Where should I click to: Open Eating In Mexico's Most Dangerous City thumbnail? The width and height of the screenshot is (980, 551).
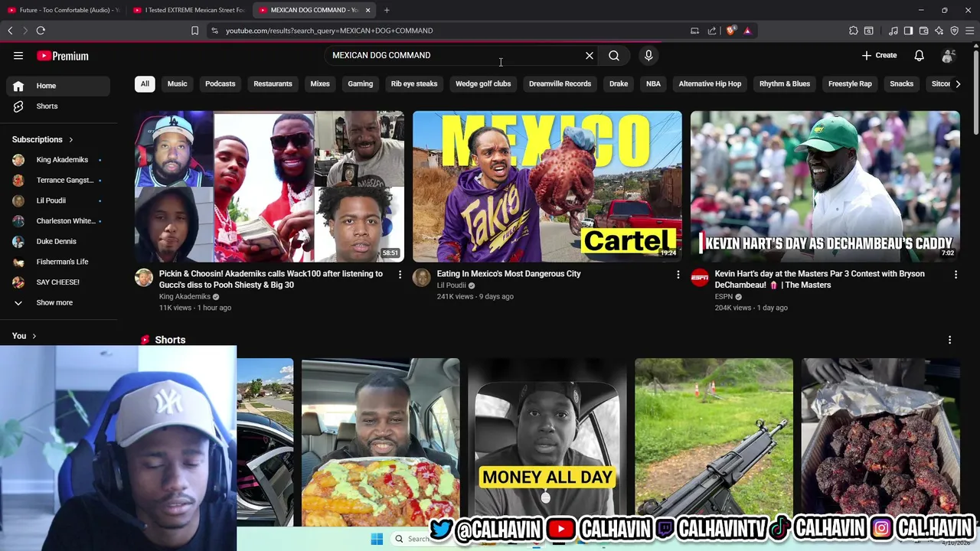pyautogui.click(x=547, y=187)
